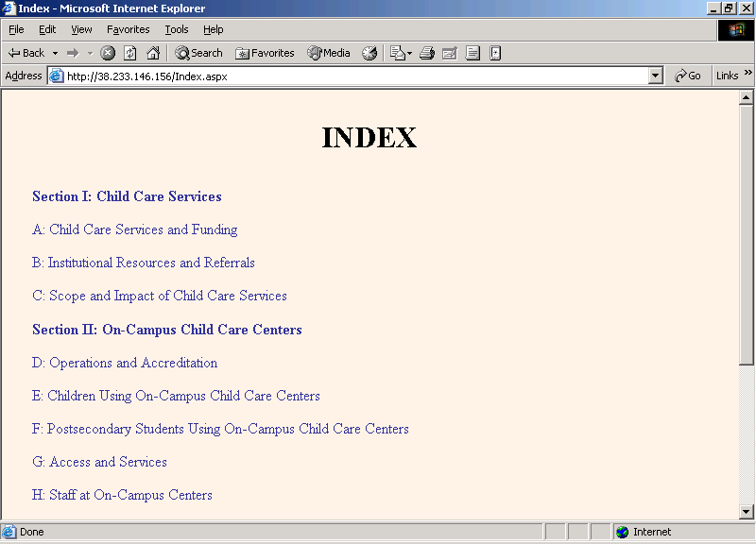Click the Print toolbar icon
Screen dimensions: 756x544
pyautogui.click(x=427, y=53)
